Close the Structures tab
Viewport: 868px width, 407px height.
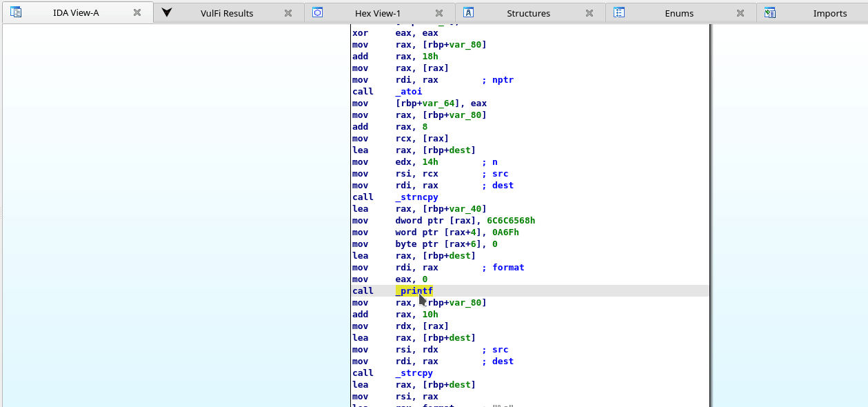tap(589, 13)
